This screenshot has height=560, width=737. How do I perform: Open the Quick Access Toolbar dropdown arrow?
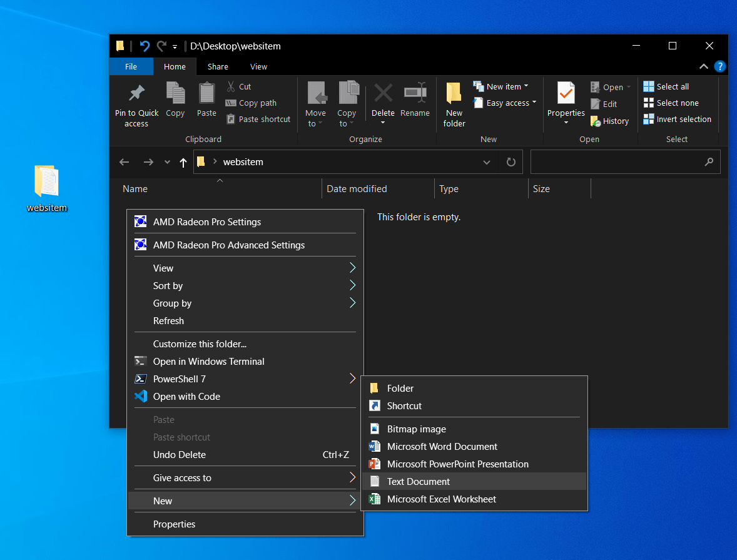175,46
